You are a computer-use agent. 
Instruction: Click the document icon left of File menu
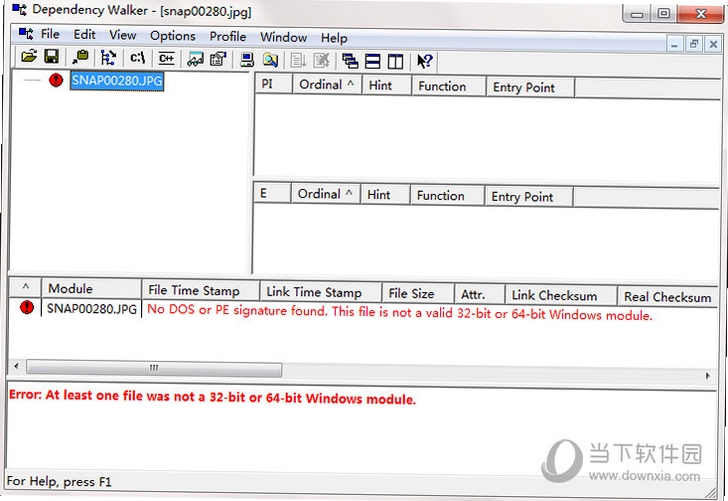coord(26,33)
